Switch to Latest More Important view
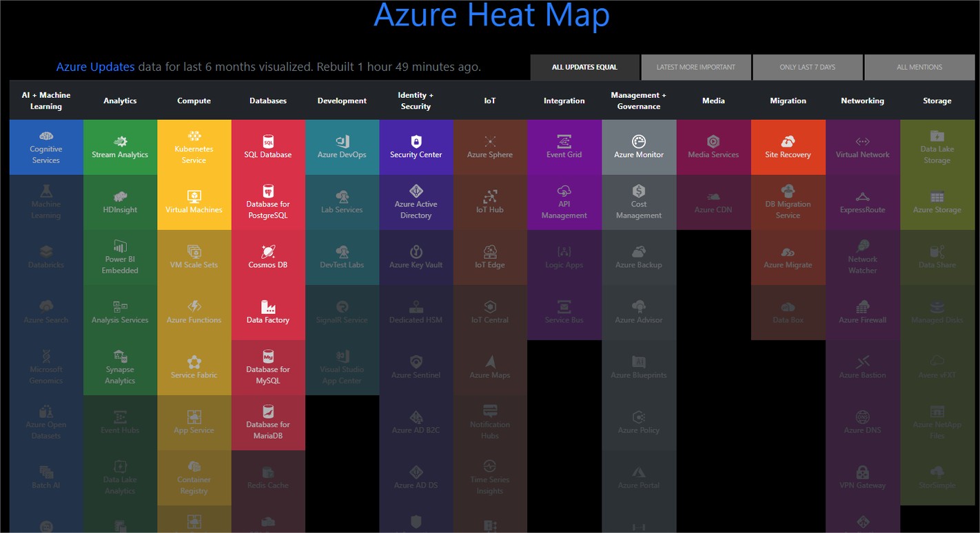 [x=696, y=67]
